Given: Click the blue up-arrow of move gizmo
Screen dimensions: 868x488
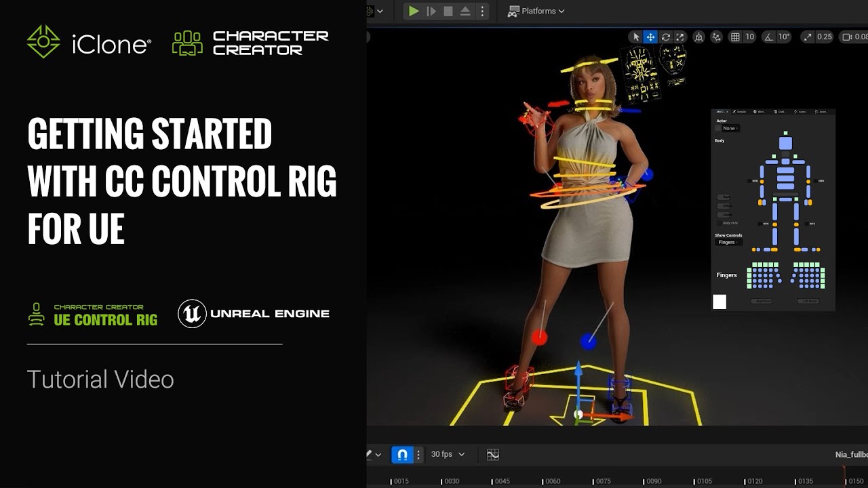Looking at the screenshot, I should [x=578, y=371].
